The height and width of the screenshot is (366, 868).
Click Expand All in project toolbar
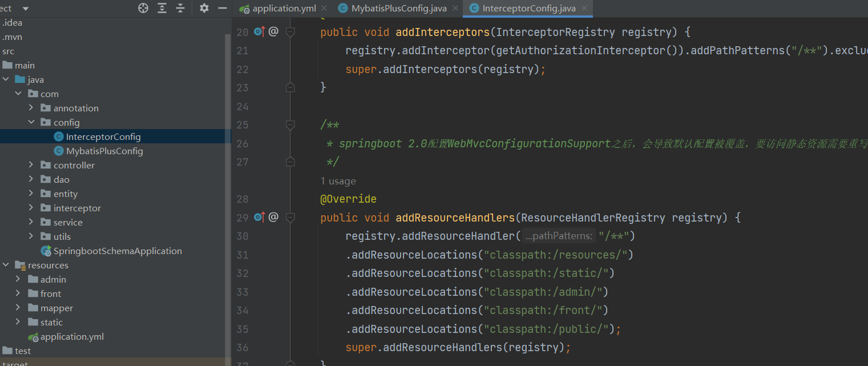(162, 8)
